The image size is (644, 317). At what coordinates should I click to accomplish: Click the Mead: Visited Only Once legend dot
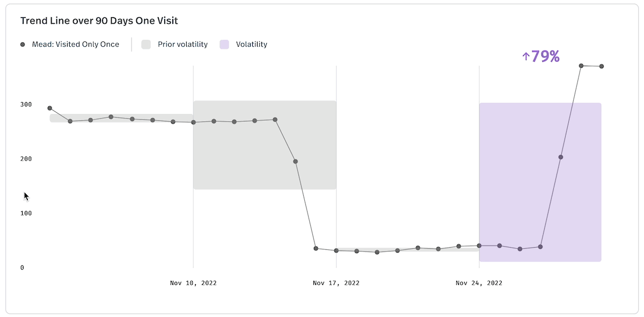pos(23,45)
